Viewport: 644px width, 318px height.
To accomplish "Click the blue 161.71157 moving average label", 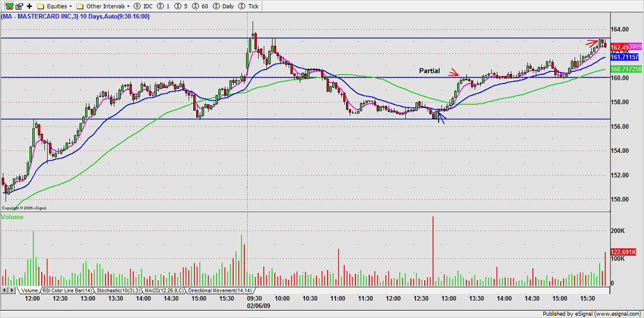I will (x=625, y=56).
